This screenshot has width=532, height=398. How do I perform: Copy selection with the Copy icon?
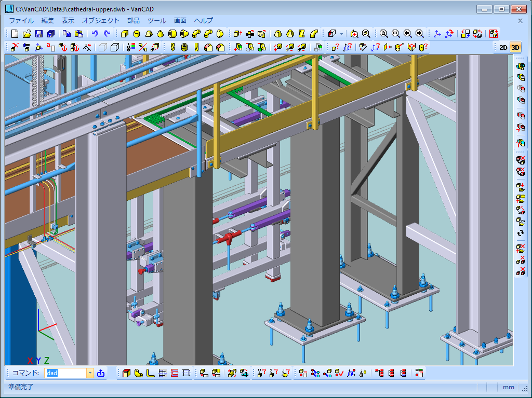tap(67, 34)
